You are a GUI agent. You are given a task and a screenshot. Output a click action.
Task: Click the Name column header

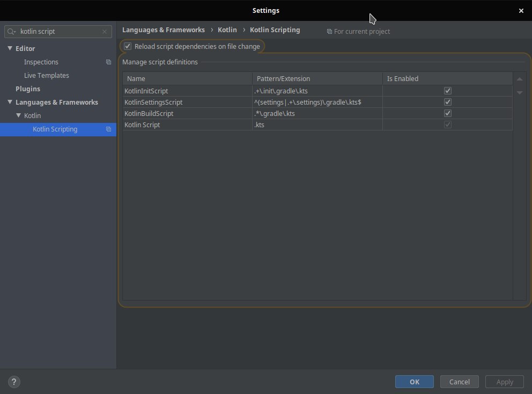coord(187,79)
